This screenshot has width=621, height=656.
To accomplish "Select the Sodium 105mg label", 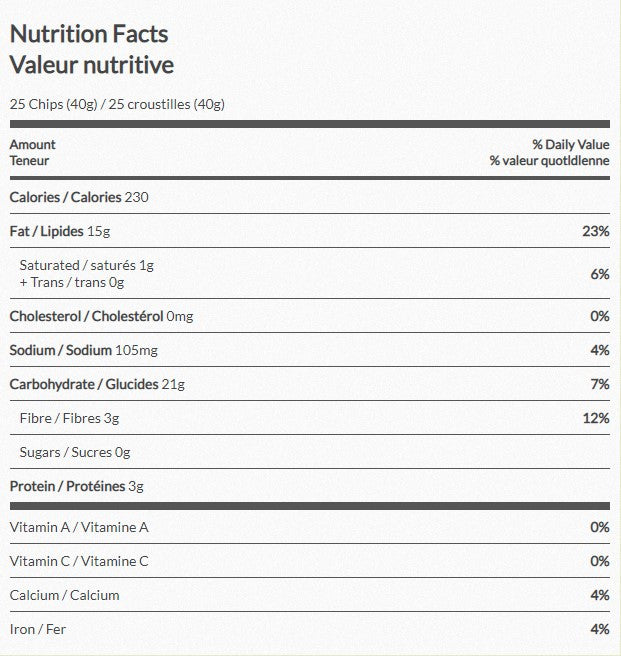I will coord(84,350).
